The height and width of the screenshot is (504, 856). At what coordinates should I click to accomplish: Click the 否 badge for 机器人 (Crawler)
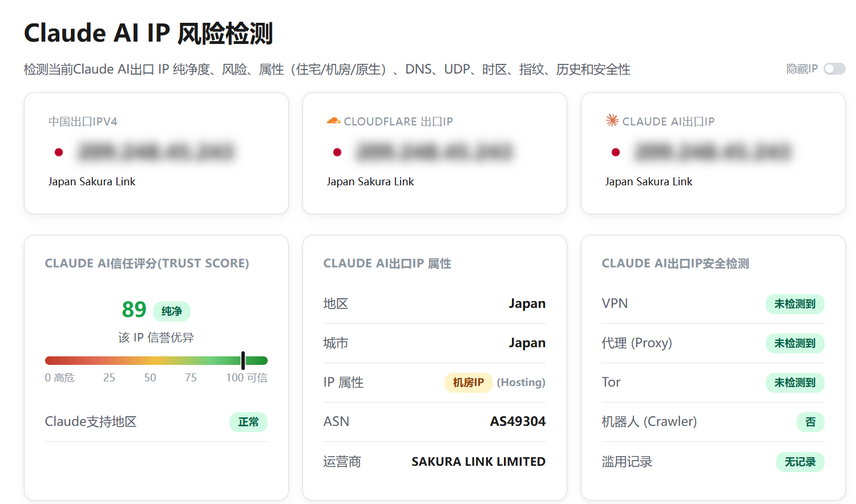tap(810, 422)
